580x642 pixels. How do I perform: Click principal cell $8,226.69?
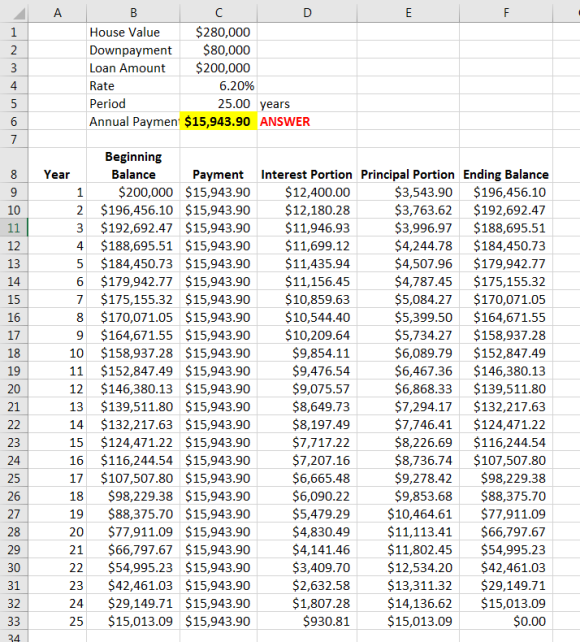(408, 443)
